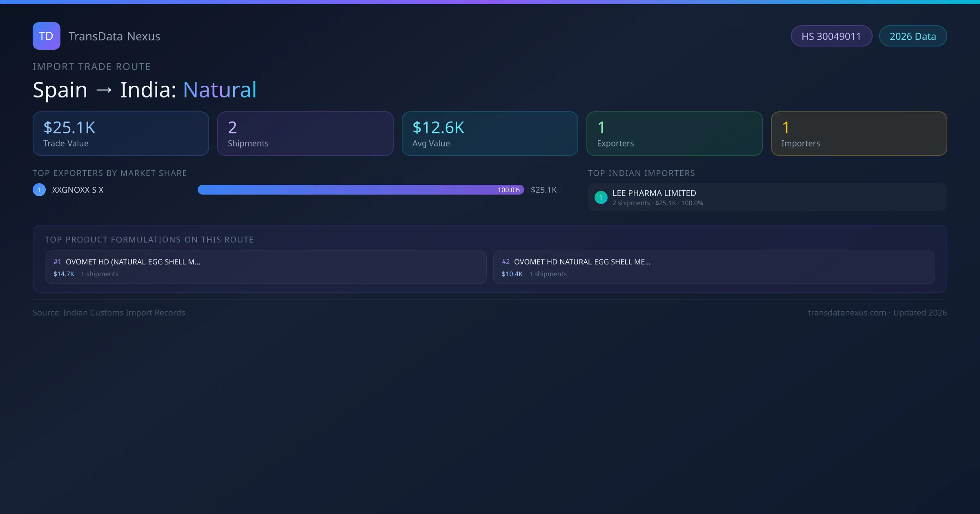Click the 2026 Data badge
Viewport: 980px width, 514px height.
[913, 36]
